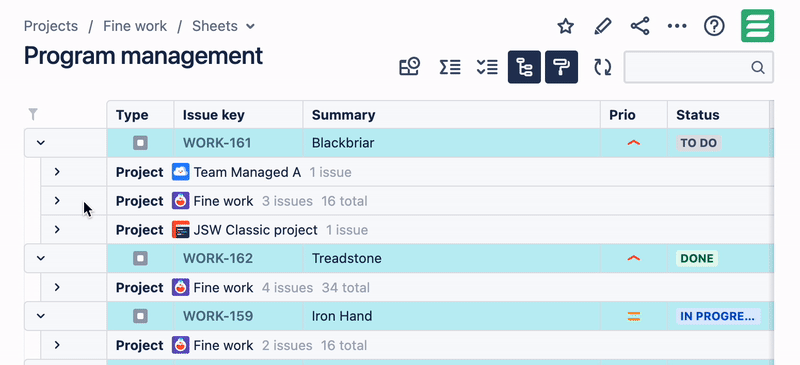800x365 pixels.
Task: Expand Fine work group with 4 issues
Action: [x=57, y=287]
